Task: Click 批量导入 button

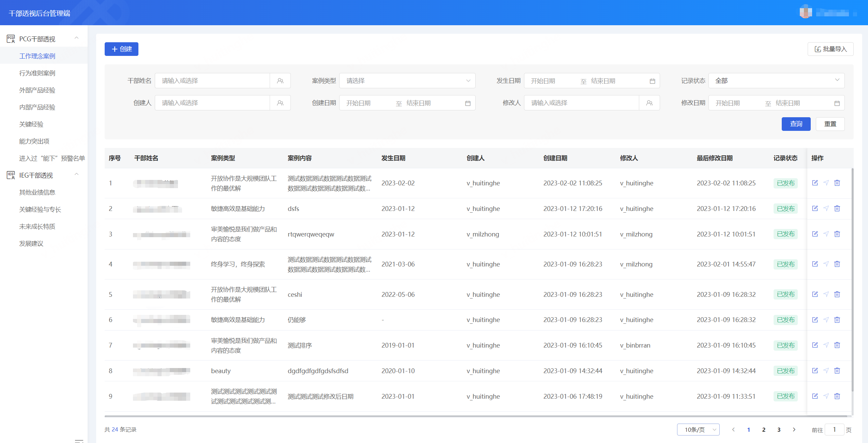Action: 830,49
